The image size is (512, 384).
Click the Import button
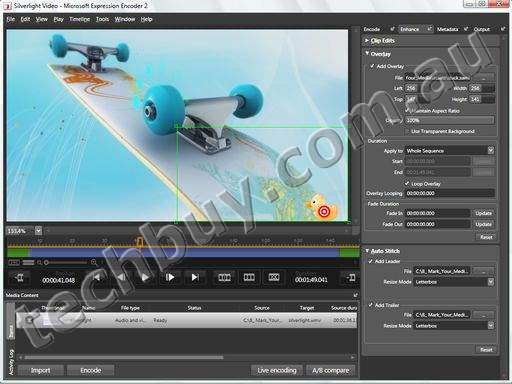coord(40,370)
